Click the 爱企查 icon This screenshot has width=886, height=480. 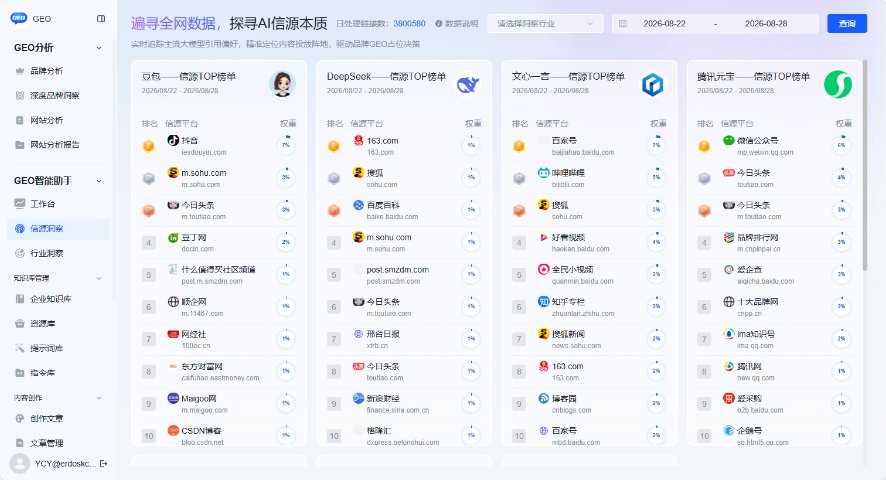click(x=729, y=270)
